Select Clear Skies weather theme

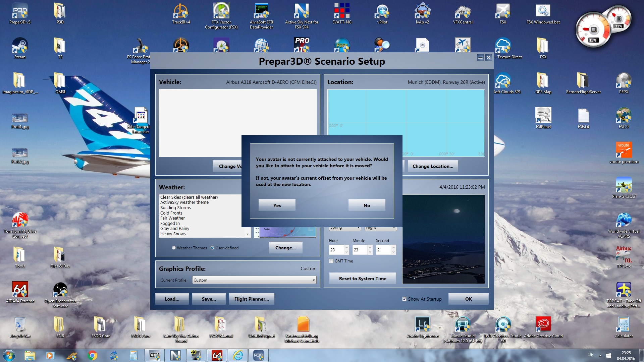(189, 197)
